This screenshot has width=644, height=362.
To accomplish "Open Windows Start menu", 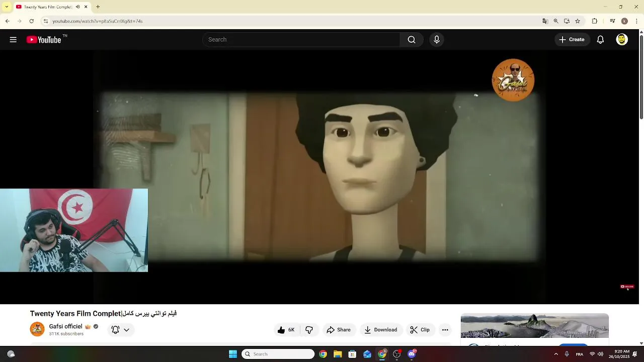I will pyautogui.click(x=233, y=354).
